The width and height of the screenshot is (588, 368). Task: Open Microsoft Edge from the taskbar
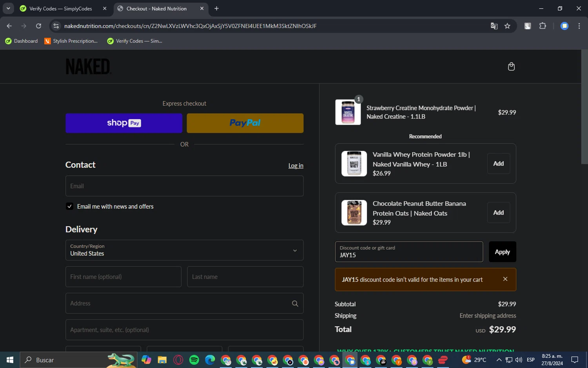tap(210, 360)
